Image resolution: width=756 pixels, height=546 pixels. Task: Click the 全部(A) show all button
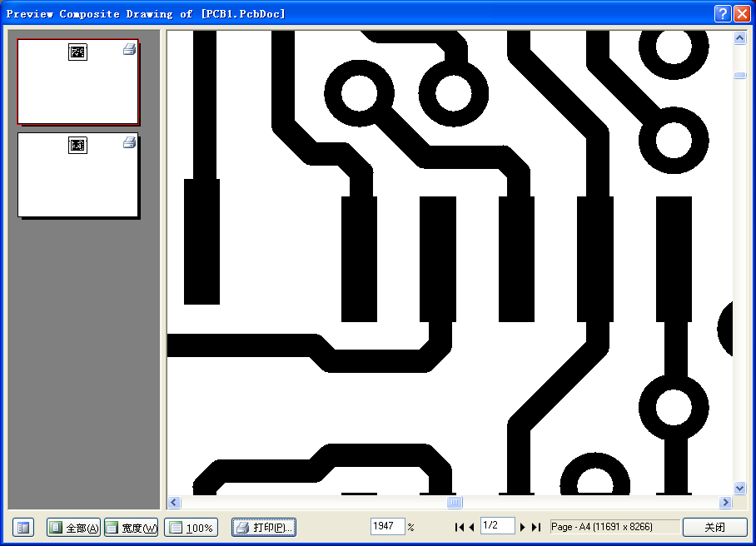click(73, 527)
